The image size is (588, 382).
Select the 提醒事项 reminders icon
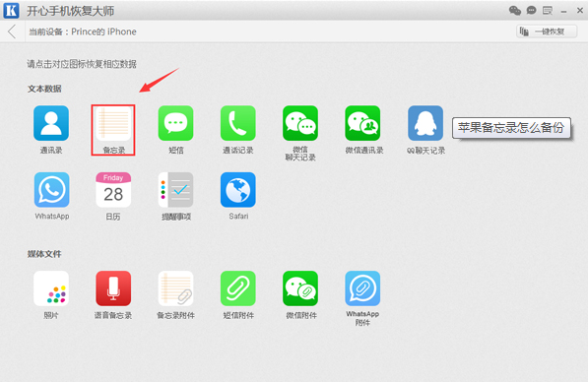[175, 190]
